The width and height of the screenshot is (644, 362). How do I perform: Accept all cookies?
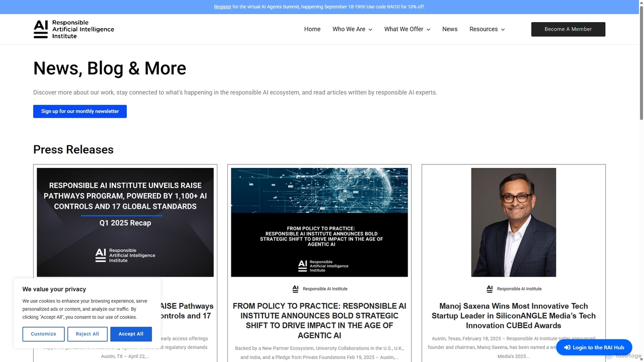pos(131,334)
